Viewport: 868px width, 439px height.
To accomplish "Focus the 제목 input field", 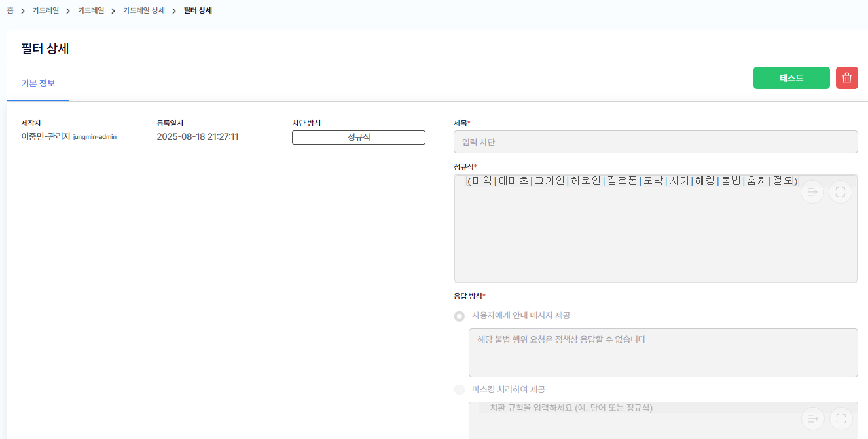I will [655, 142].
